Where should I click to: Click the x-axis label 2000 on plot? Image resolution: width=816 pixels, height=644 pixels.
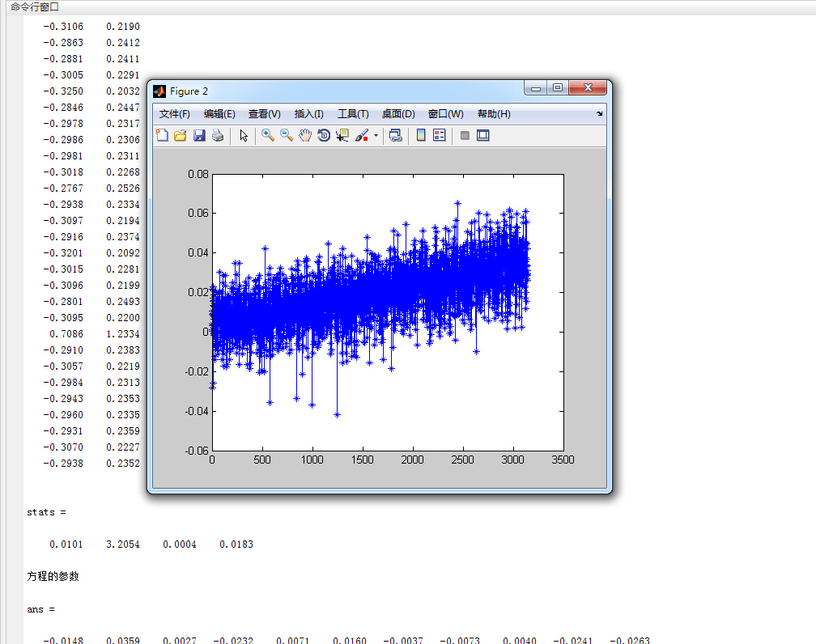click(x=412, y=460)
